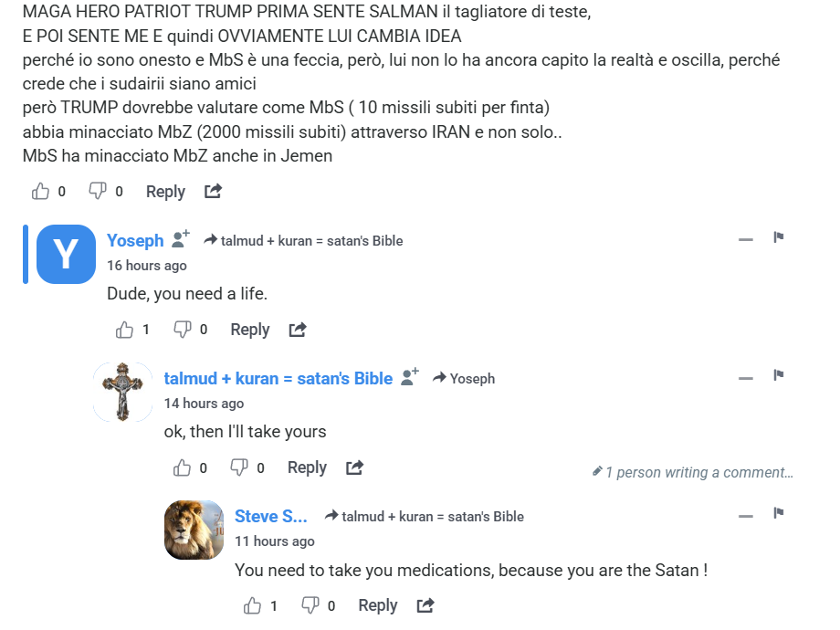Click the crucifix avatar image
The image size is (840, 630).
(123, 392)
